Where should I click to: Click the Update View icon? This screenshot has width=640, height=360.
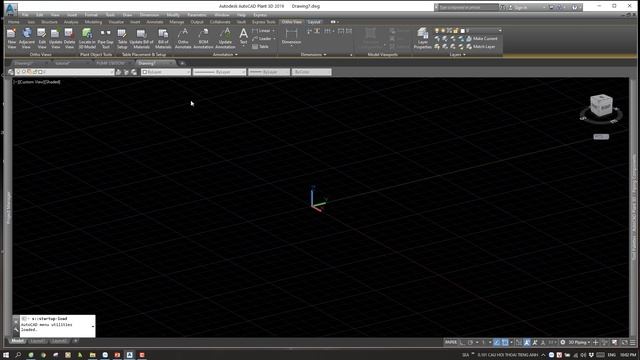55,38
